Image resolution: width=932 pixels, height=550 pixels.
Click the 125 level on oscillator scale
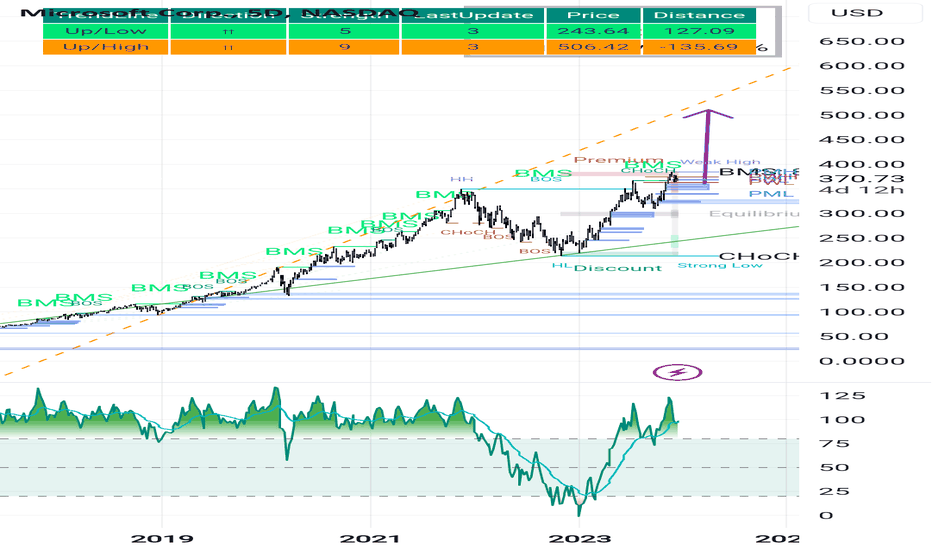pyautogui.click(x=843, y=396)
